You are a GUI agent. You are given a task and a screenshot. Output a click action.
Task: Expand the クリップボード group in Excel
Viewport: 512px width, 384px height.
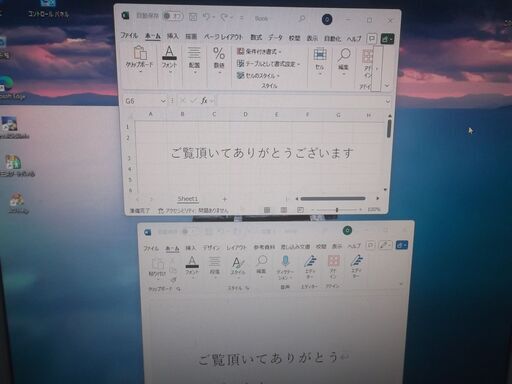click(x=140, y=60)
